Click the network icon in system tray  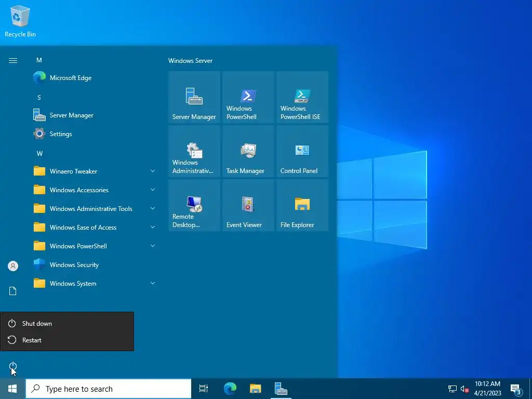tap(453, 389)
